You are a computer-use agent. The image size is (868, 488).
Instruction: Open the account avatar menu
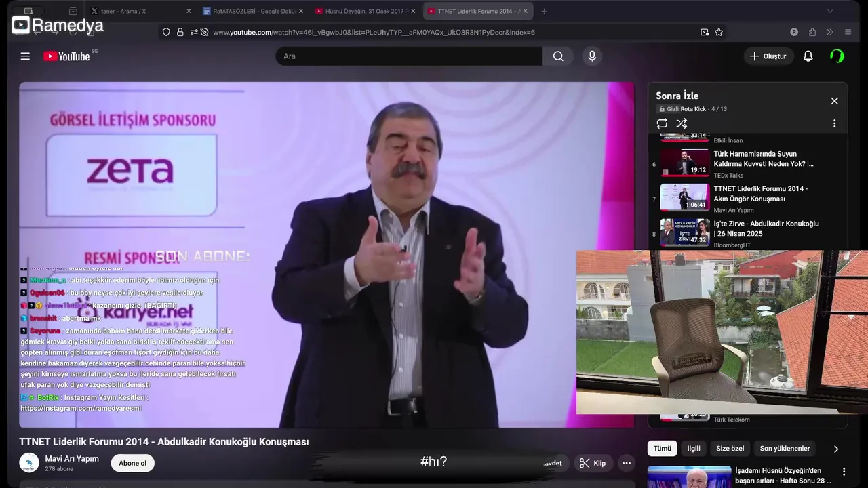(837, 56)
